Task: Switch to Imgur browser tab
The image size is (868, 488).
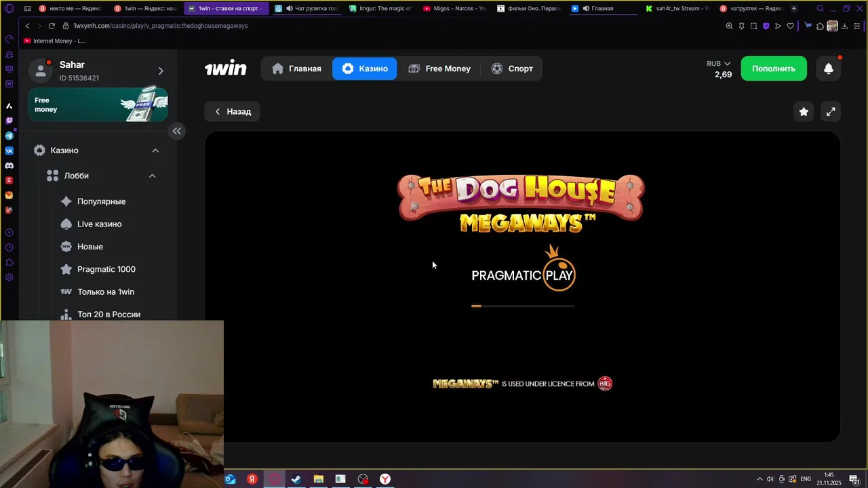Action: (380, 9)
